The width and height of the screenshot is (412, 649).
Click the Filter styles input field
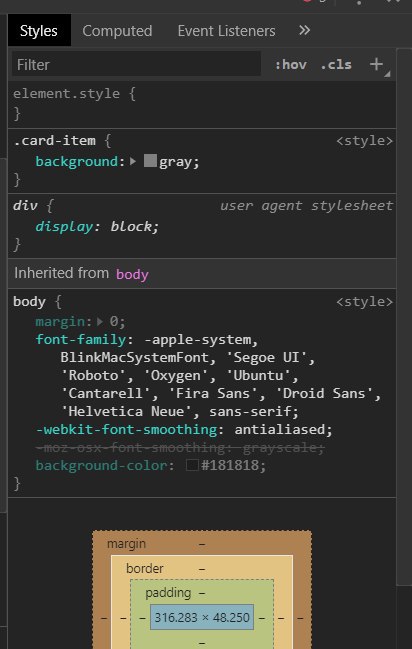pyautogui.click(x=136, y=65)
